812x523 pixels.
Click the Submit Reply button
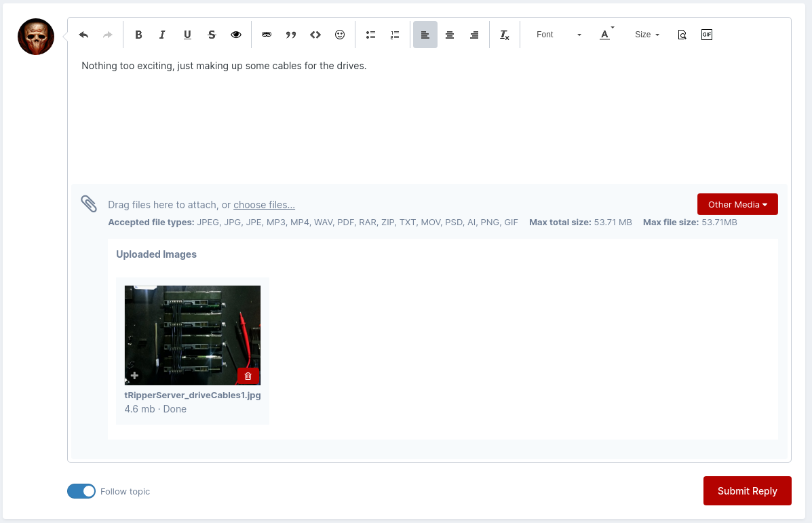pos(747,490)
